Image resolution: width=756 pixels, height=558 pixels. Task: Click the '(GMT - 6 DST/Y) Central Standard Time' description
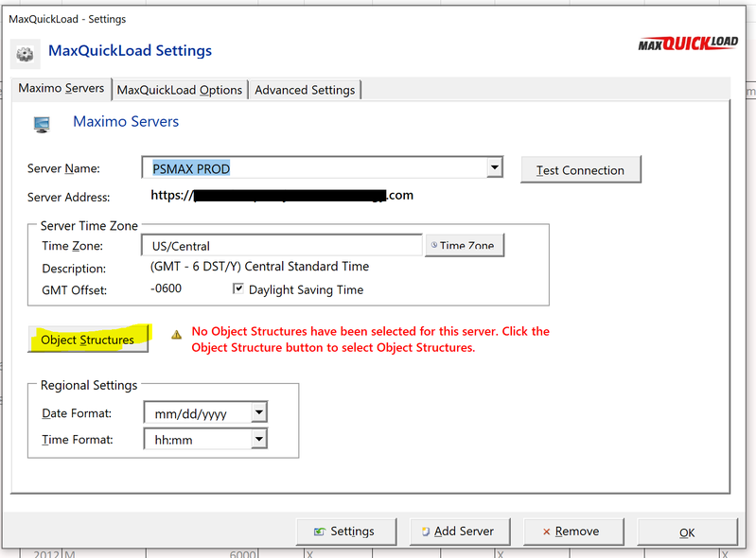259,267
